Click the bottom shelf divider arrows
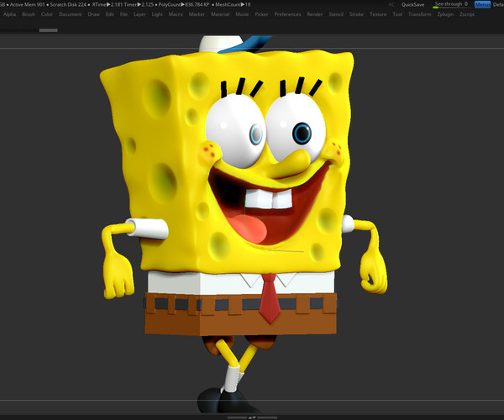This screenshot has height=420, width=504. coord(252,417)
